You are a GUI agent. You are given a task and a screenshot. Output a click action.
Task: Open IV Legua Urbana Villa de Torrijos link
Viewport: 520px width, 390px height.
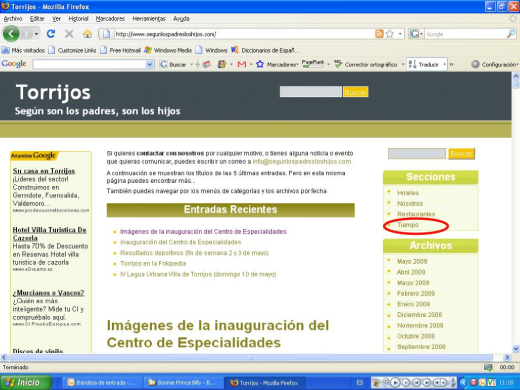click(x=198, y=274)
